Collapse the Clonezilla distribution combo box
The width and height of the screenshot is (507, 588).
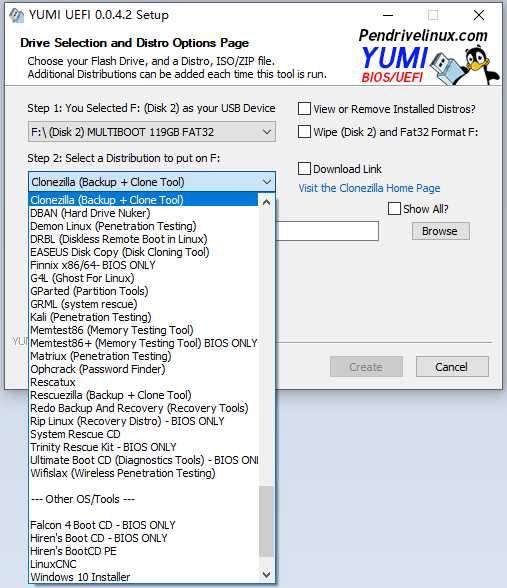point(152,182)
